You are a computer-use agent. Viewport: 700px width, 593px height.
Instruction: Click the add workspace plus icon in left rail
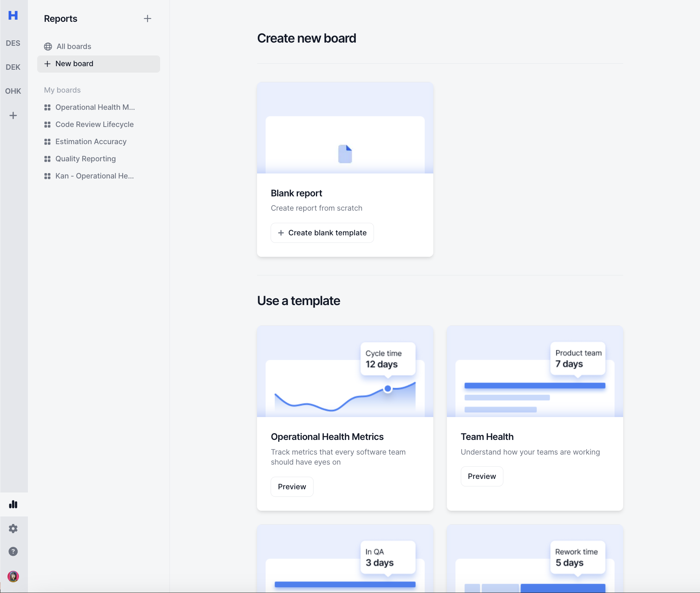[x=13, y=116]
